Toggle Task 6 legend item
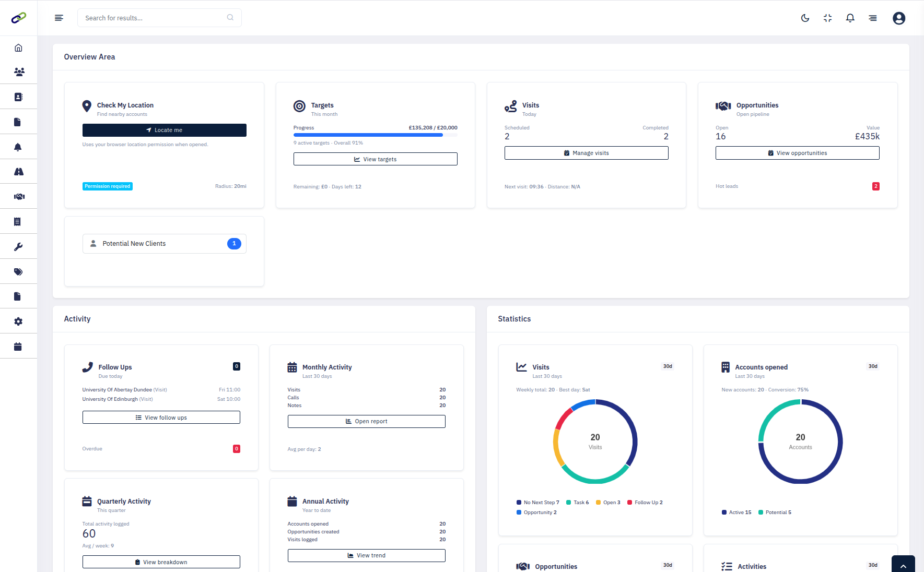This screenshot has height=572, width=924. (578, 503)
